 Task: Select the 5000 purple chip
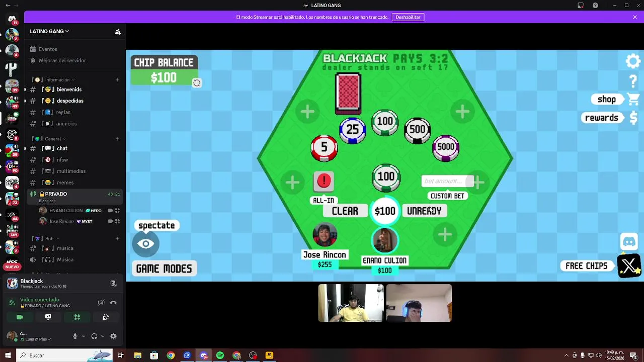click(445, 148)
